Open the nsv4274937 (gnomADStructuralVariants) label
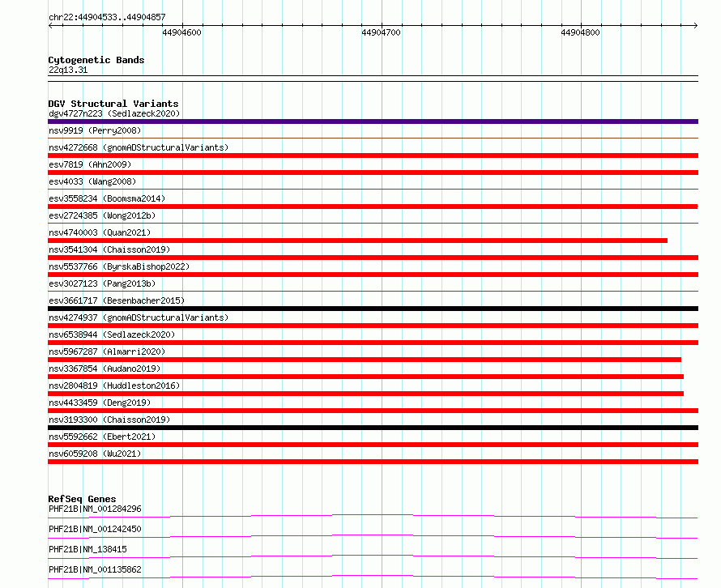The height and width of the screenshot is (588, 721). pyautogui.click(x=139, y=317)
